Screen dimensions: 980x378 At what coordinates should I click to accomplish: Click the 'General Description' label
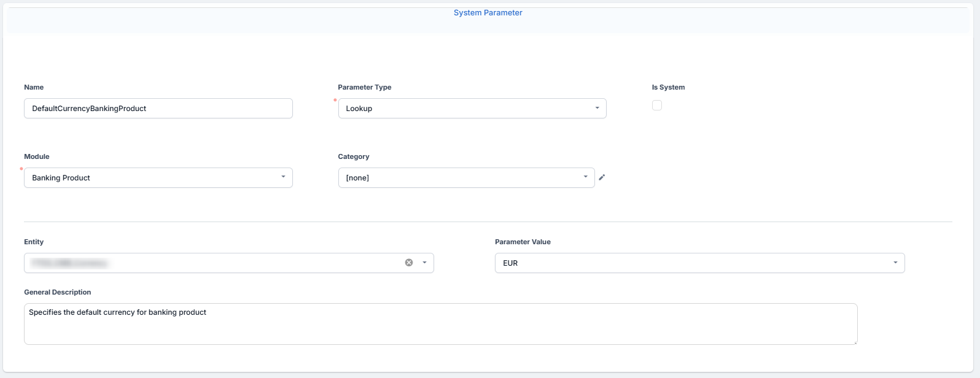[58, 292]
